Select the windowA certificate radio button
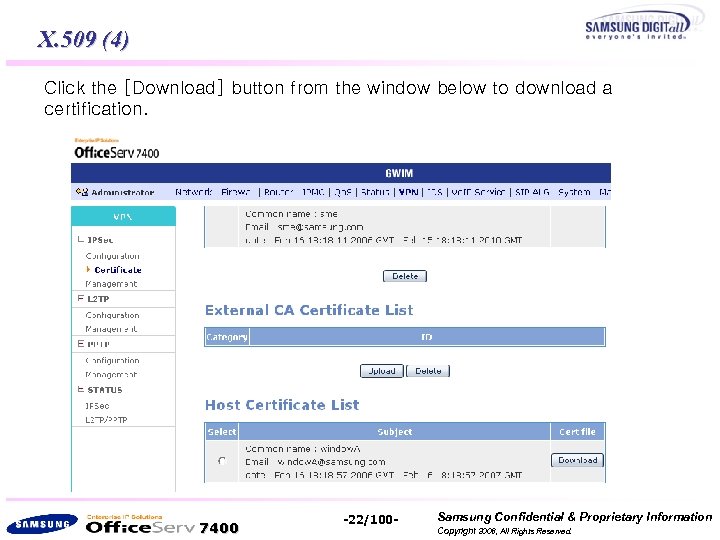The image size is (720, 540). [222, 460]
